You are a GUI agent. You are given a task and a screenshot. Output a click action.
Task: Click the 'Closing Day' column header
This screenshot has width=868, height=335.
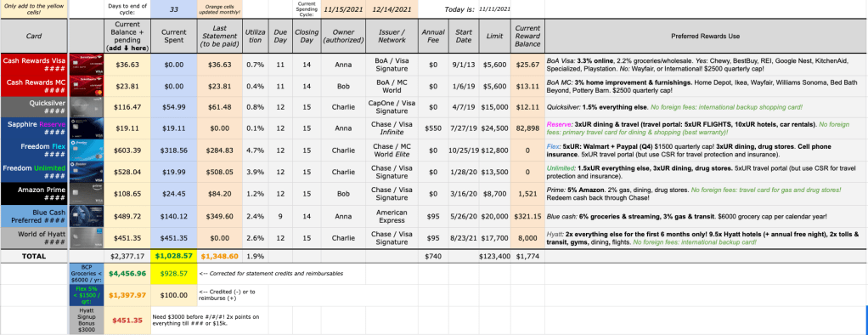coord(307,36)
